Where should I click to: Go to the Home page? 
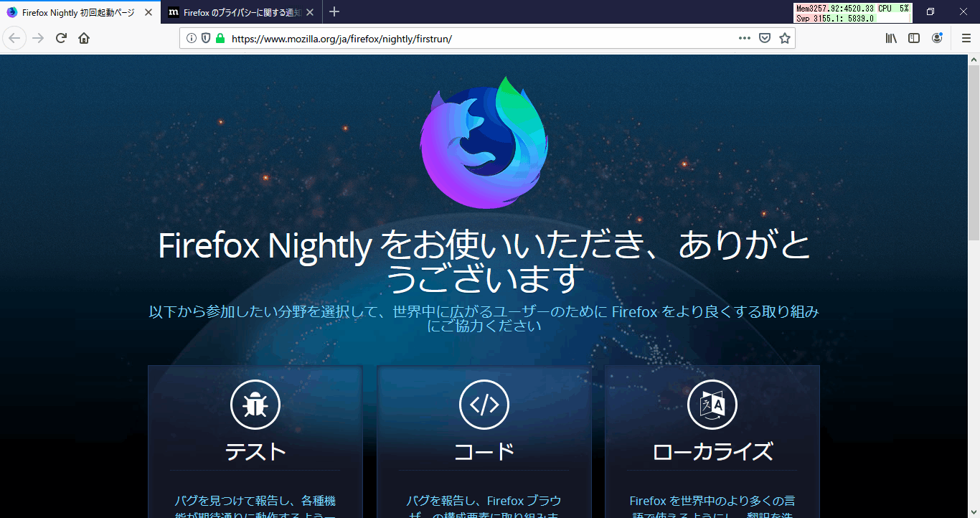pyautogui.click(x=84, y=38)
